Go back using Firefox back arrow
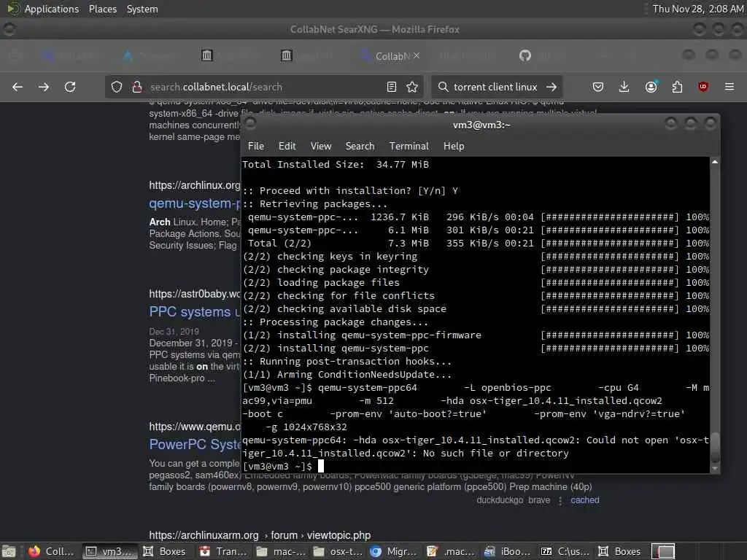 tap(18, 87)
